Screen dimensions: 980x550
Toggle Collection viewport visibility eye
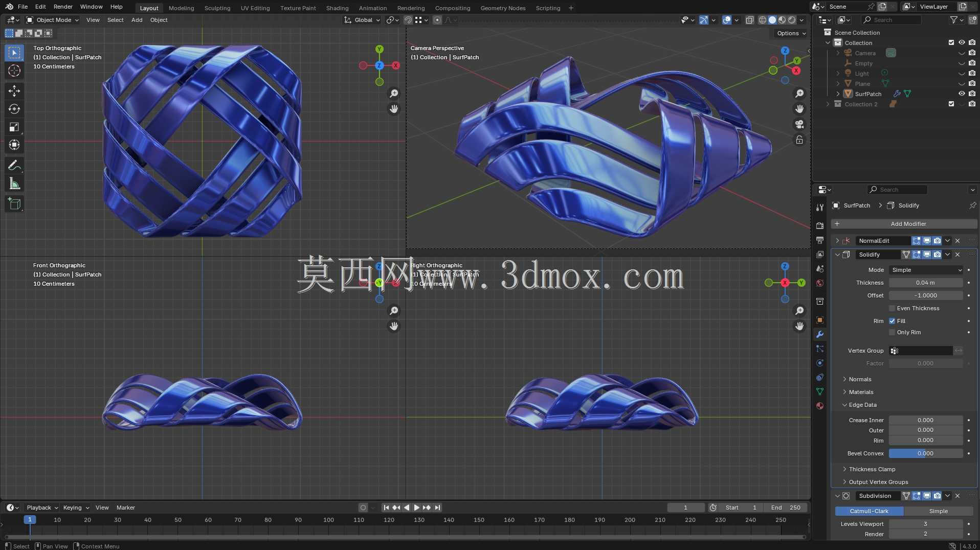click(962, 42)
